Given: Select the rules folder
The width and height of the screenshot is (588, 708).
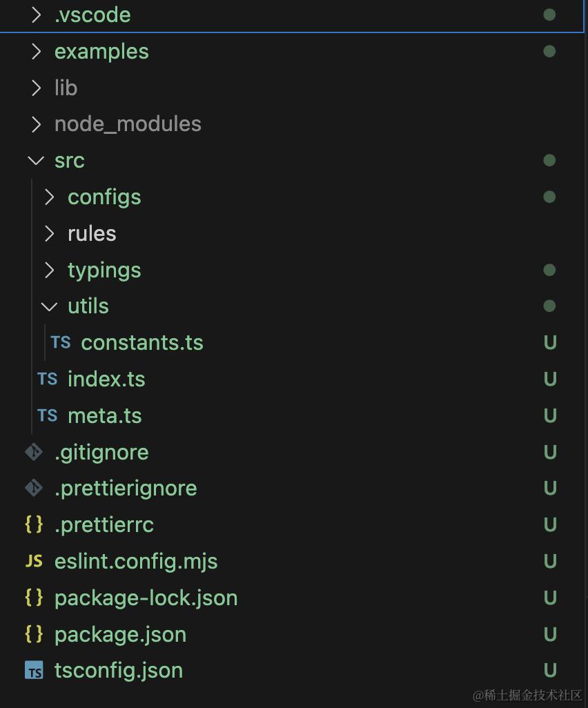Looking at the screenshot, I should tap(92, 233).
